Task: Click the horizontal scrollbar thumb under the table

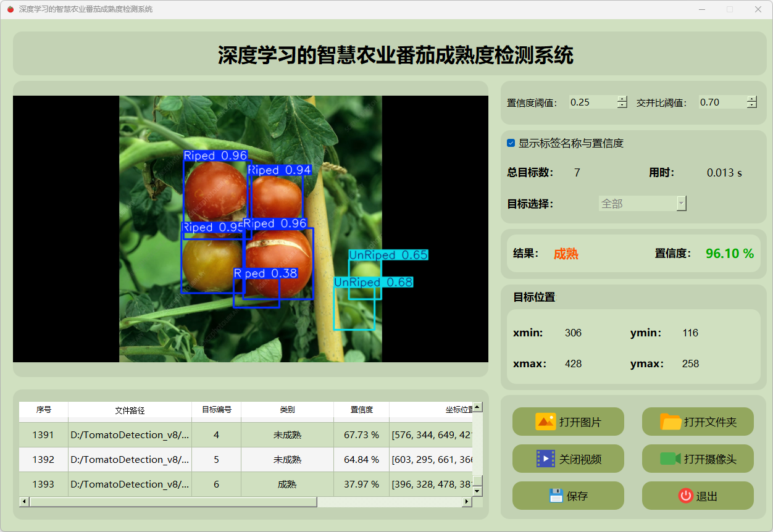Action: (173, 502)
